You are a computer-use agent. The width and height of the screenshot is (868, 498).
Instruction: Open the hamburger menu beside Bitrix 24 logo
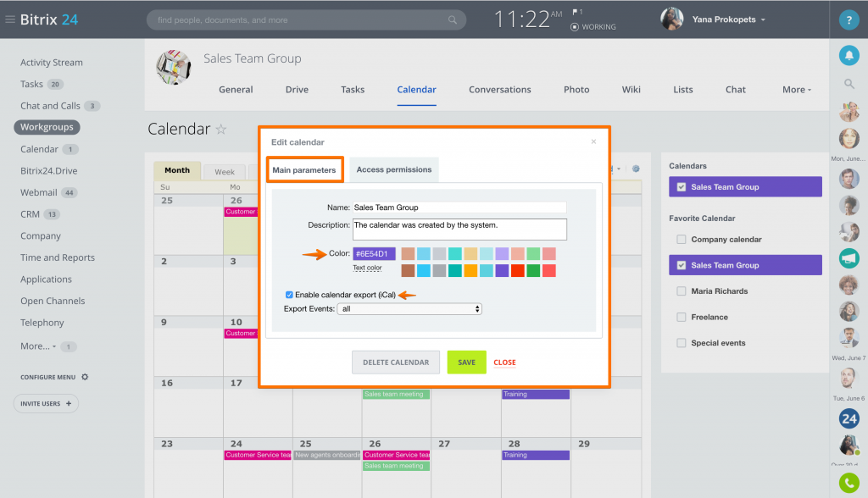tap(9, 19)
